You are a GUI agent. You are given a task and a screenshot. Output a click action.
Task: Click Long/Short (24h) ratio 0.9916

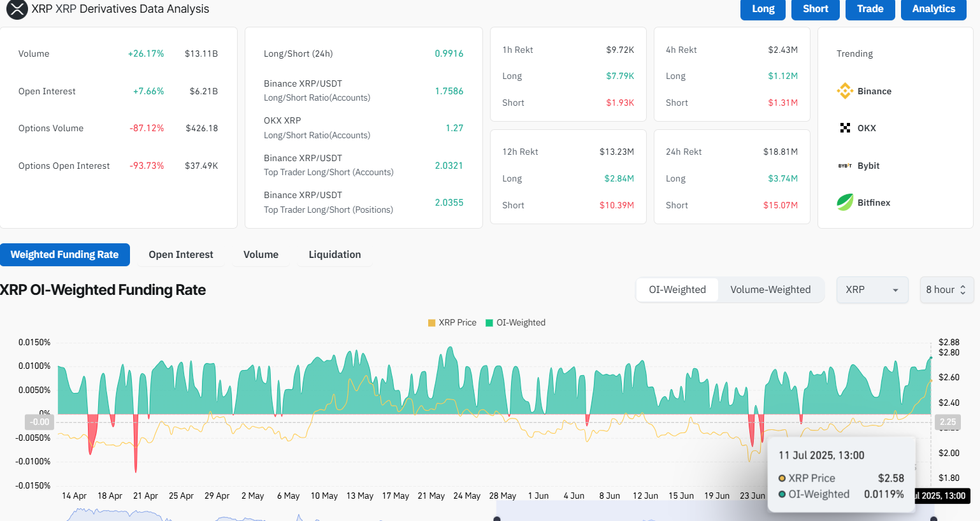[x=449, y=54]
